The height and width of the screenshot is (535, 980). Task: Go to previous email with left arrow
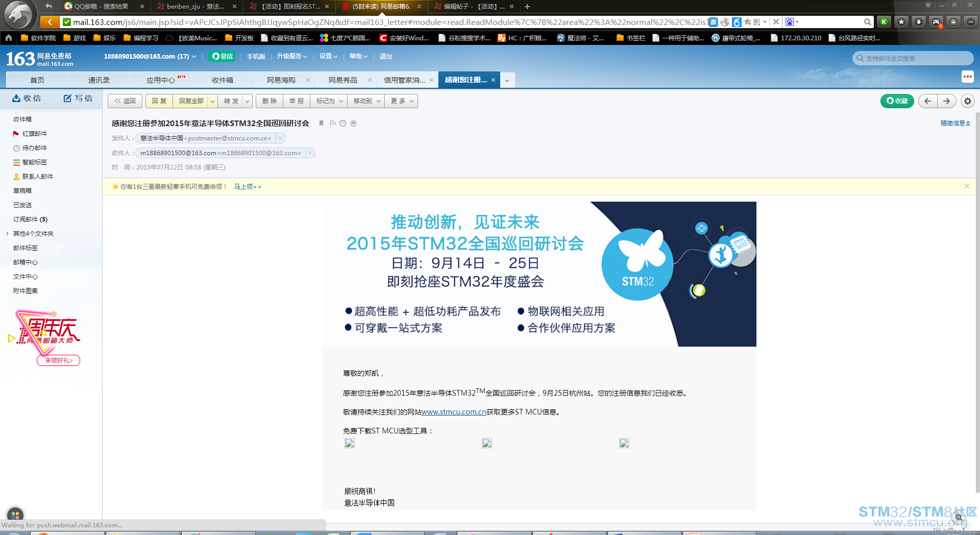(x=927, y=101)
